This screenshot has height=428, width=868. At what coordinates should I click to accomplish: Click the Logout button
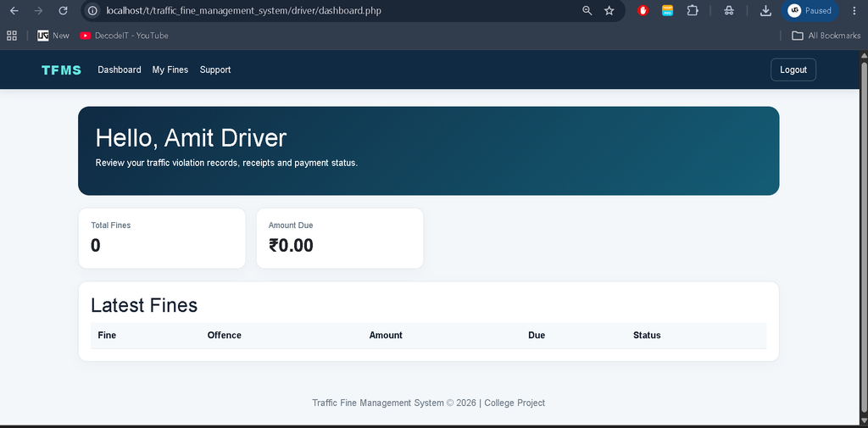pos(793,69)
